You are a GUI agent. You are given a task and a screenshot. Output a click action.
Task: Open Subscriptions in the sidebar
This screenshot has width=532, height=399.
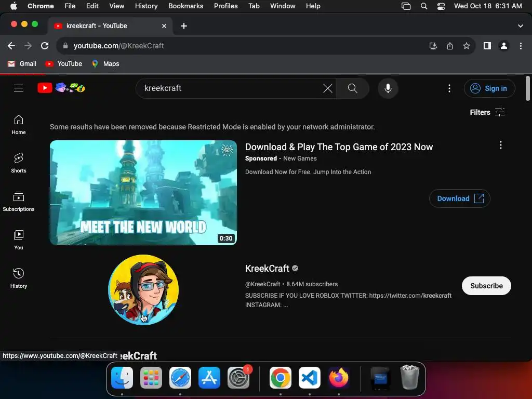click(19, 202)
